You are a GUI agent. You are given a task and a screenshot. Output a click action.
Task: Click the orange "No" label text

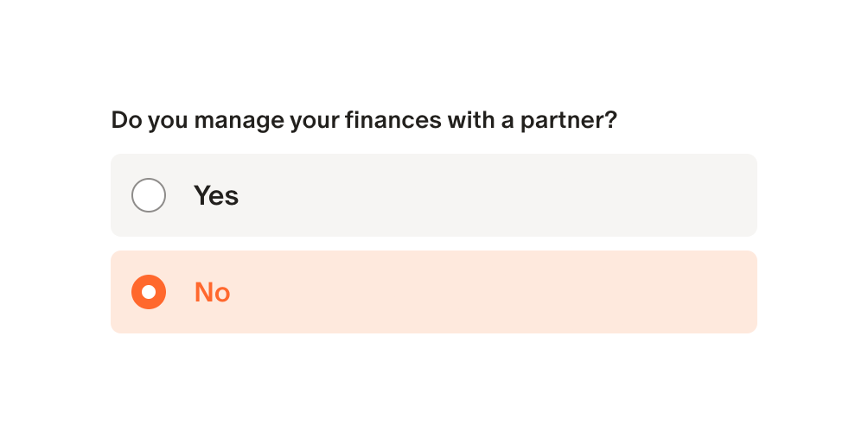pos(213,292)
